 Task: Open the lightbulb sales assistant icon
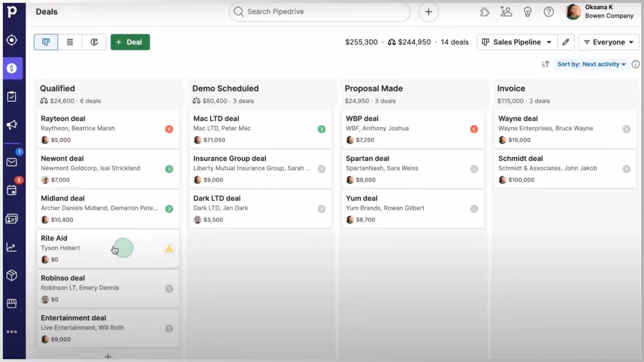pos(527,12)
